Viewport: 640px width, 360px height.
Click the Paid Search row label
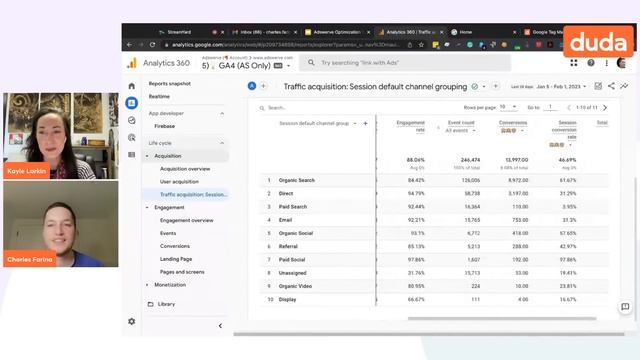point(293,207)
